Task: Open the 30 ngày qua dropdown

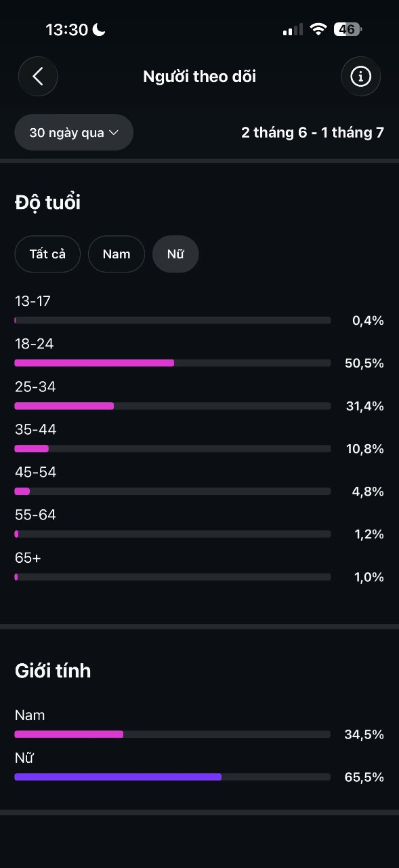Action: point(74,132)
